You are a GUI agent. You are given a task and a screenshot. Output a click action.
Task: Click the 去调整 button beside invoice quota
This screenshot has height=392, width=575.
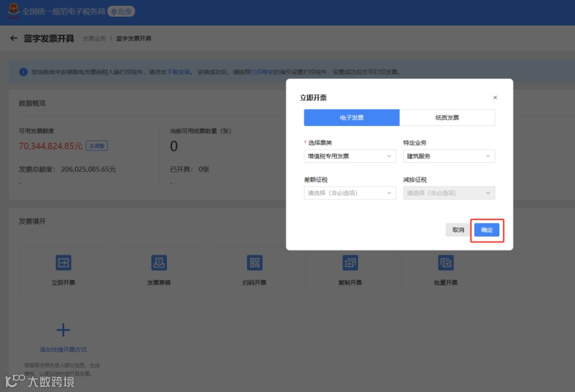pos(97,146)
